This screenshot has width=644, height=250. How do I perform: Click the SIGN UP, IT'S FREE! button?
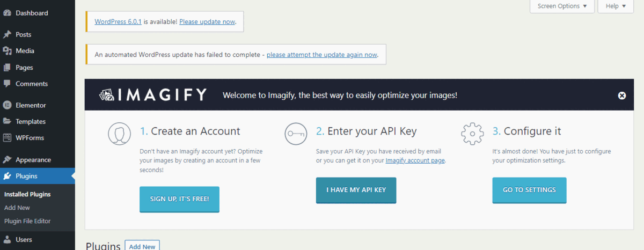(x=179, y=199)
